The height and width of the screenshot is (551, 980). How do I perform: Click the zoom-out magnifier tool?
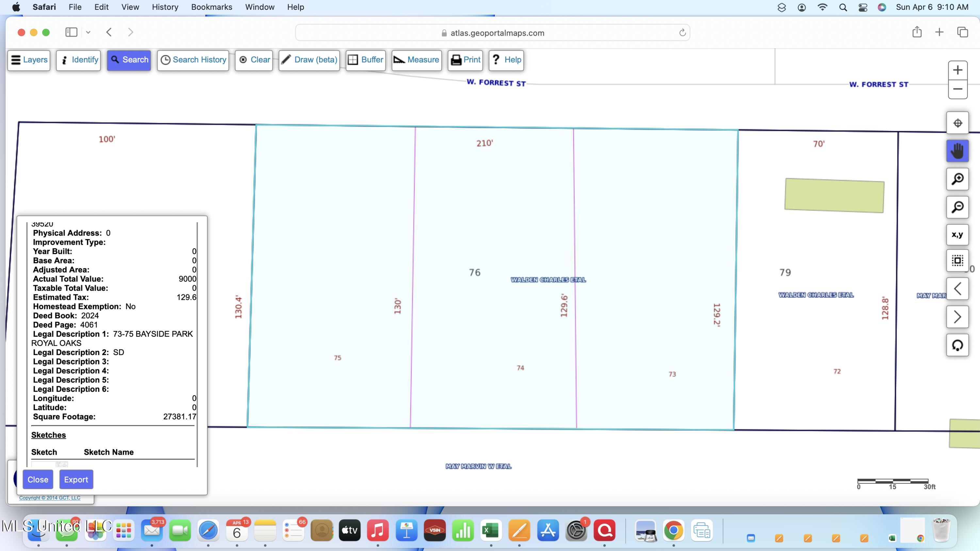[957, 207]
